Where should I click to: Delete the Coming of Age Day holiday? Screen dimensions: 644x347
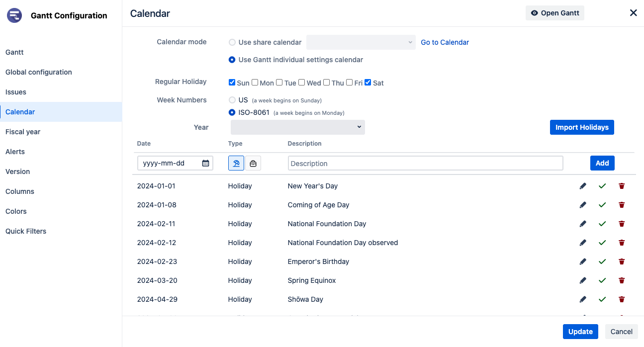coord(622,205)
